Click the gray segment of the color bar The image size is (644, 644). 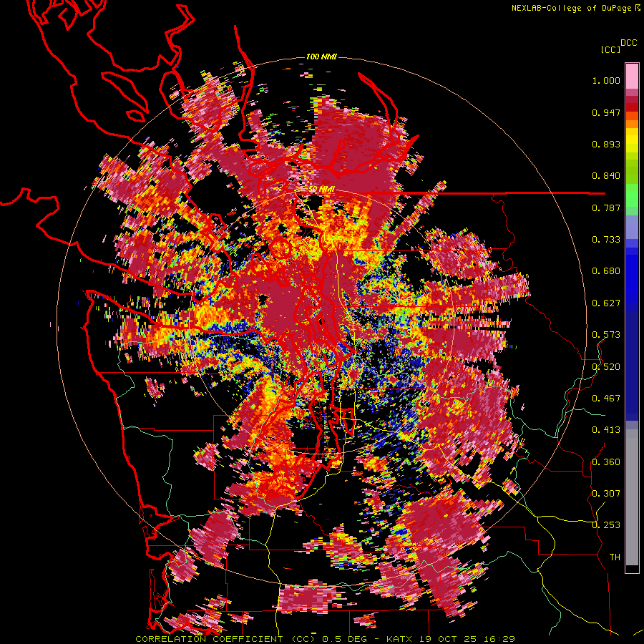632,497
